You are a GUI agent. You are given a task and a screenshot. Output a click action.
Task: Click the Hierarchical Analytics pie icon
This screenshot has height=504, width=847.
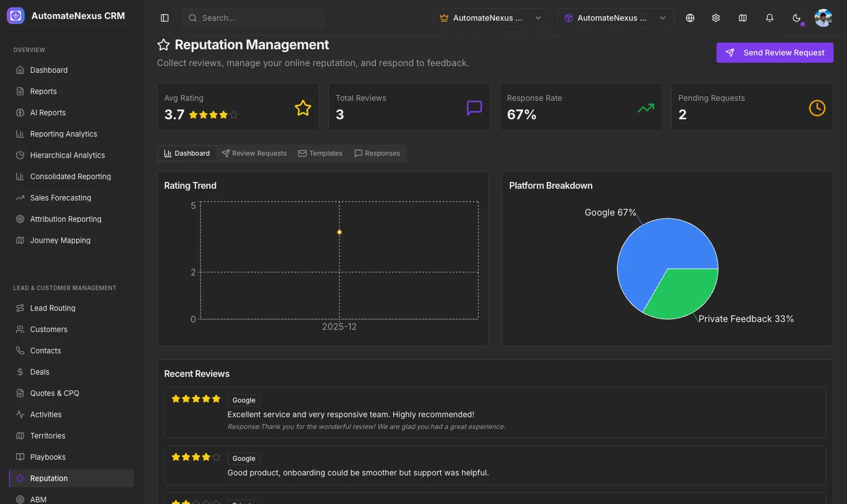coord(20,155)
